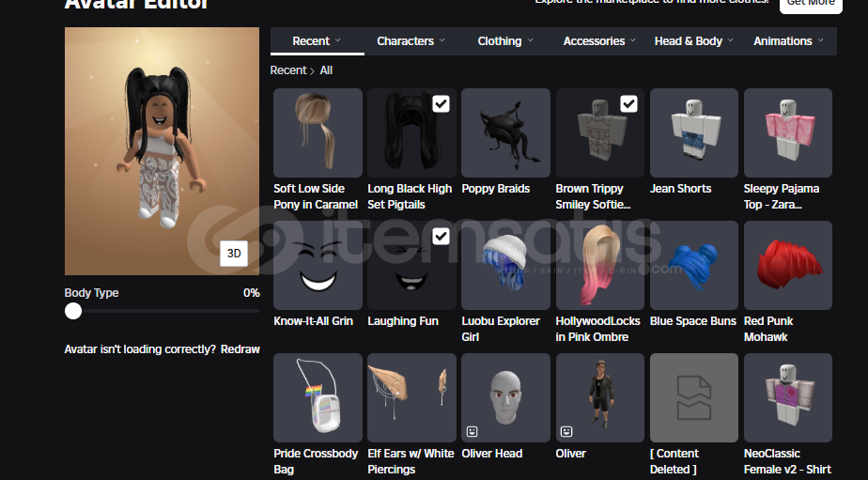Open the Animations tab
The width and height of the screenshot is (868, 480).
coord(789,41)
